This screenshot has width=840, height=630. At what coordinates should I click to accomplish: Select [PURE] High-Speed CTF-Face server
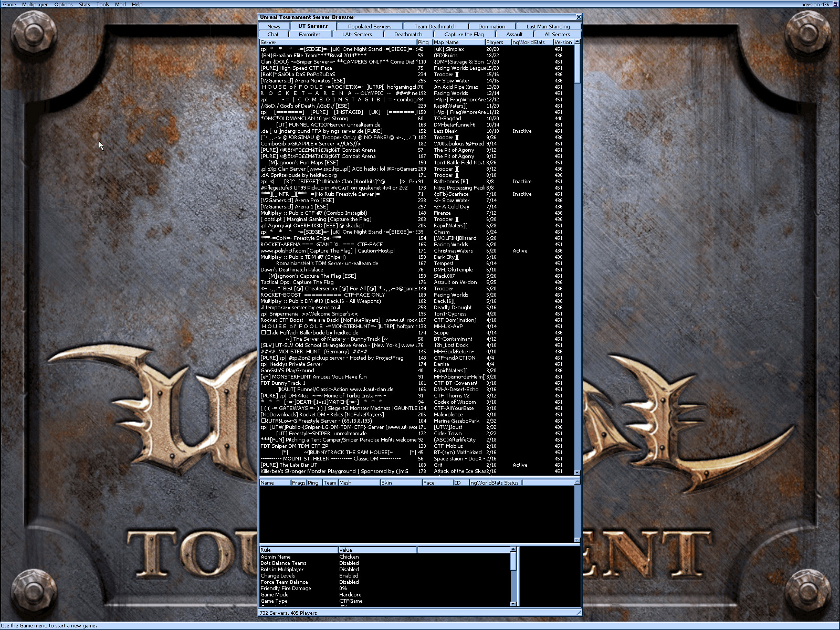(417, 68)
